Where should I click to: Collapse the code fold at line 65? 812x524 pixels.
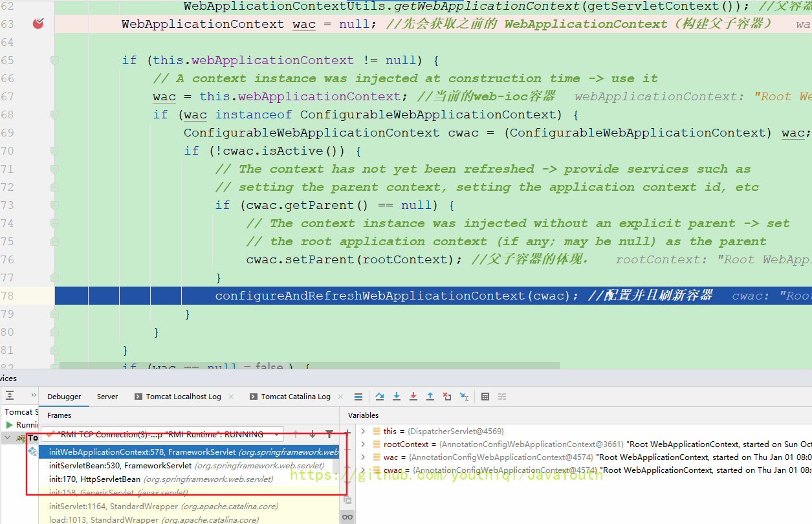(x=54, y=60)
